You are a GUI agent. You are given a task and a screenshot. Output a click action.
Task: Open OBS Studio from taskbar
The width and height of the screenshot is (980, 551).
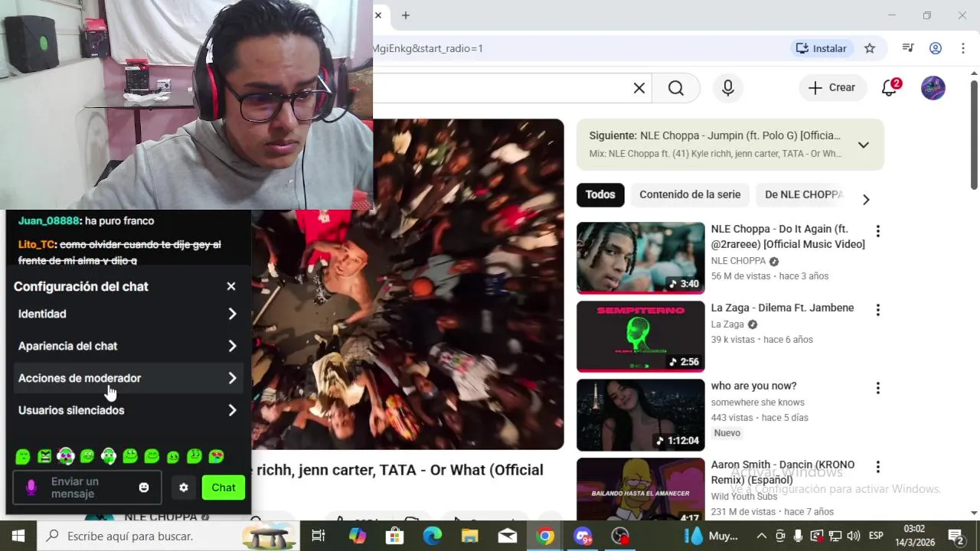tap(620, 536)
